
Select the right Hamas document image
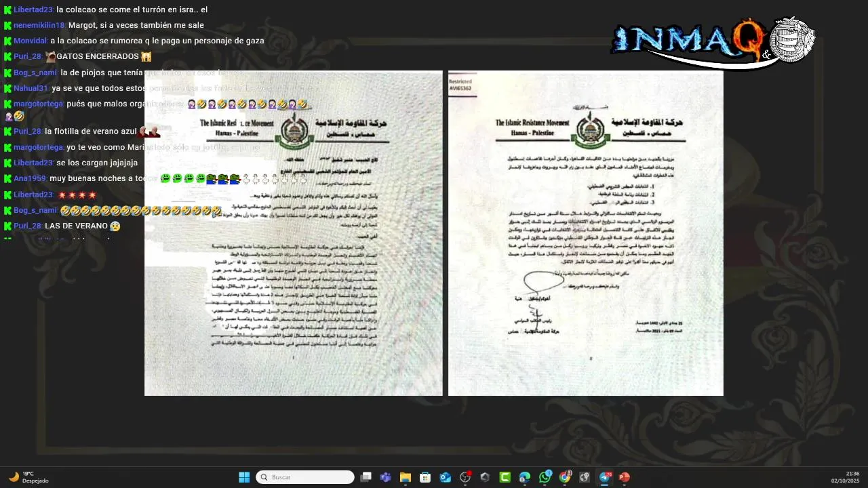[586, 233]
